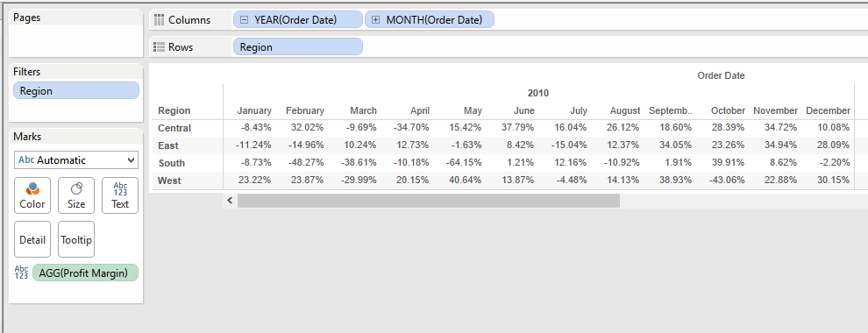Click text icon beside AGG(Profit Margin)
Screen dimensions: 868x333
pyautogui.click(x=22, y=273)
